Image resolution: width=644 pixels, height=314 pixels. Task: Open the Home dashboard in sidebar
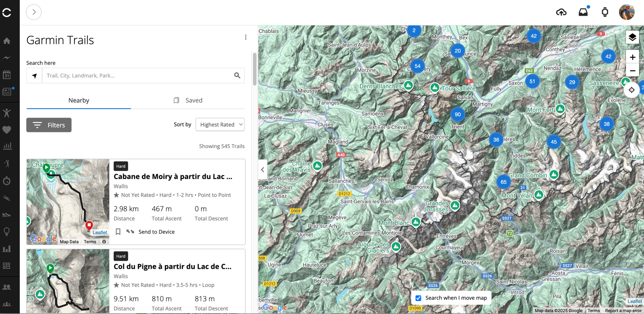(7, 41)
